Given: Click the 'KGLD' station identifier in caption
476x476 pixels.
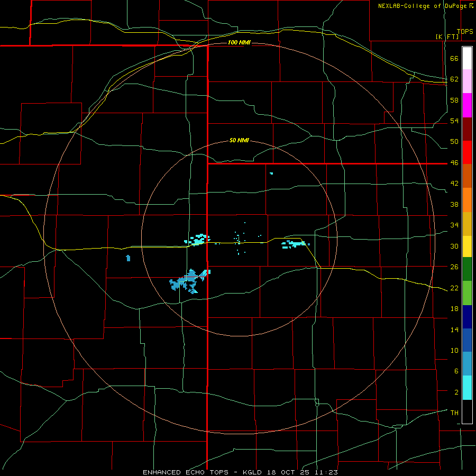Looking at the screenshot, I should (x=253, y=472).
